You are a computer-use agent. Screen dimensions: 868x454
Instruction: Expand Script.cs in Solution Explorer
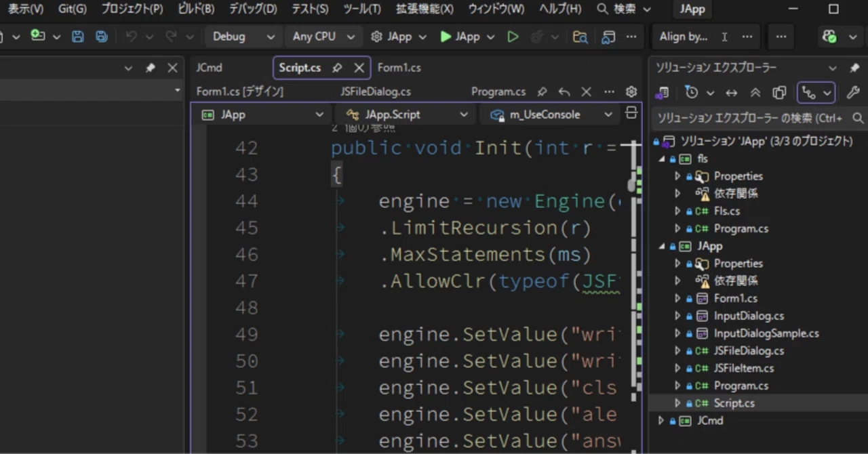tap(677, 403)
